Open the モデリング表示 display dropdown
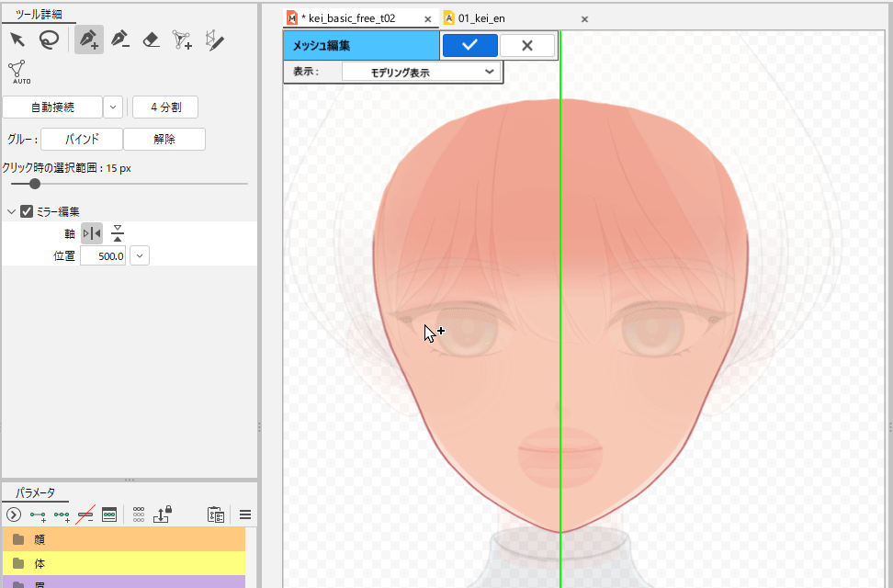Image resolution: width=893 pixels, height=588 pixels. [x=421, y=72]
